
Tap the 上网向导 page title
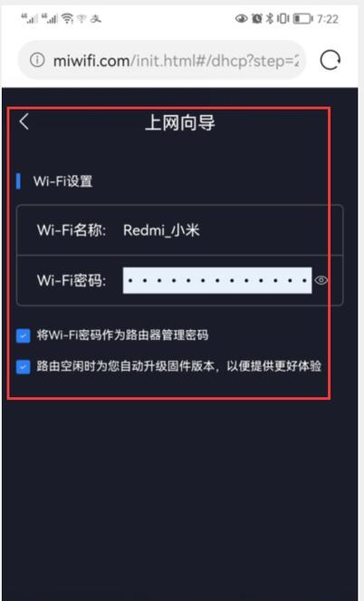[x=180, y=122]
